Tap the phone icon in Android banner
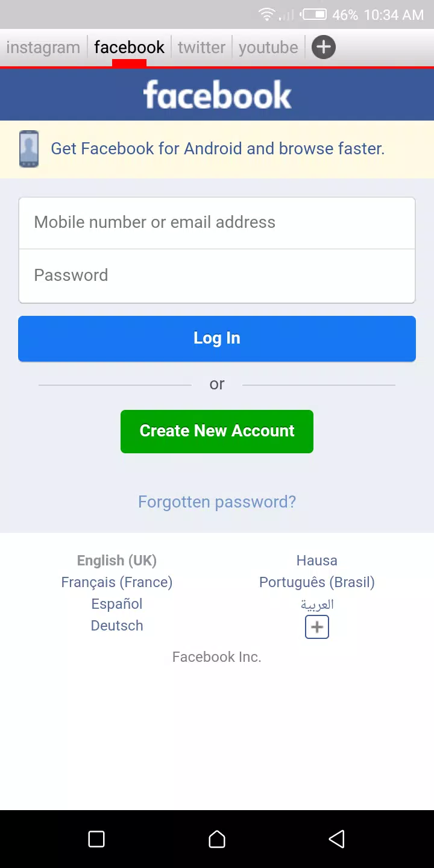 point(29,149)
